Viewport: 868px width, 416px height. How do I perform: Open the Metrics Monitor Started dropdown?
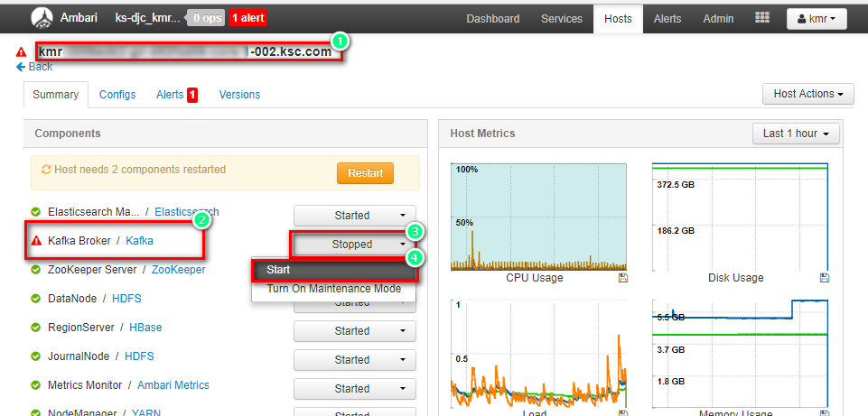click(354, 388)
